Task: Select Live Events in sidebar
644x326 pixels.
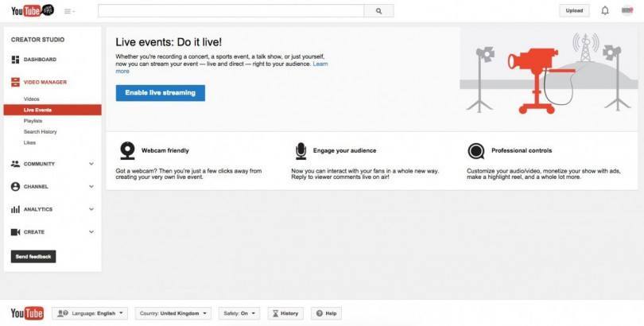Action: (52, 110)
